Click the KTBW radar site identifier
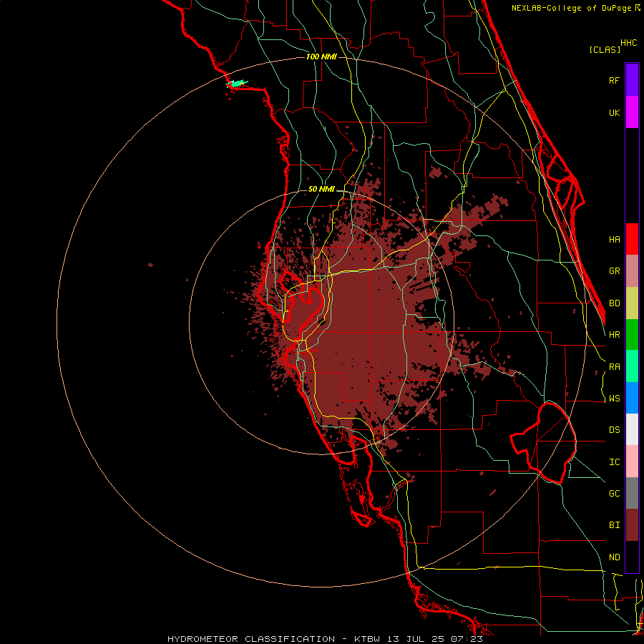Screen dimensions: 644x644 click(367, 639)
